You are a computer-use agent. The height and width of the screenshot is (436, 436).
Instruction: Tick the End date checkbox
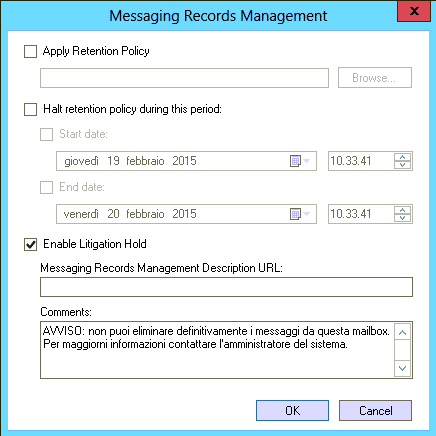pyautogui.click(x=46, y=187)
